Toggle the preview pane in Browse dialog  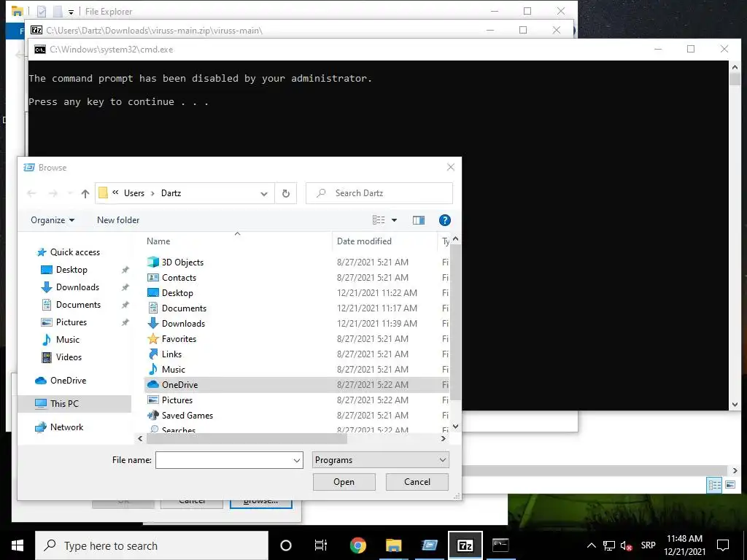418,220
